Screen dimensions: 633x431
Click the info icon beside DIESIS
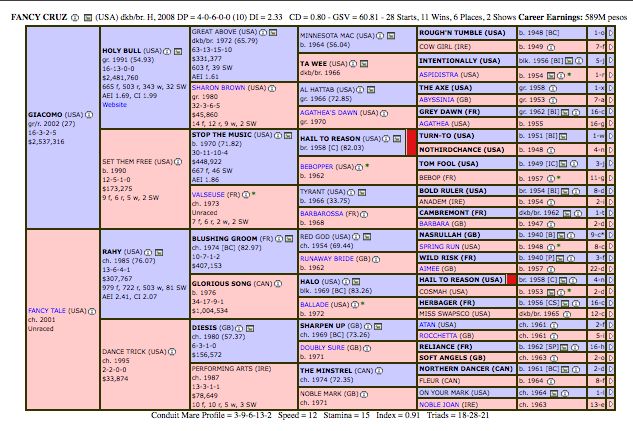tap(239, 328)
